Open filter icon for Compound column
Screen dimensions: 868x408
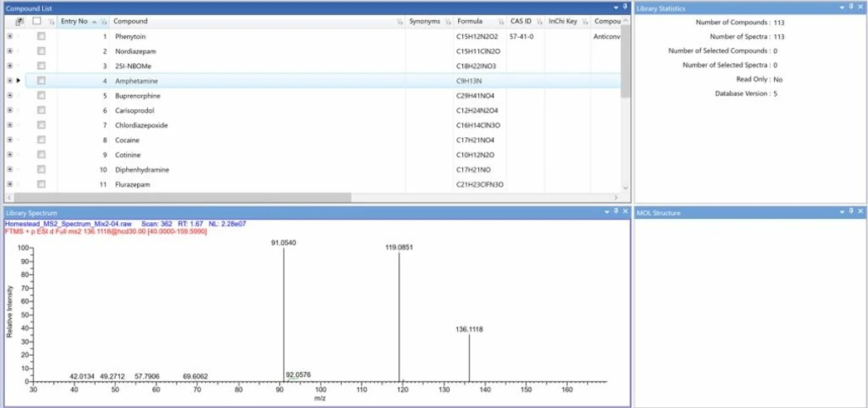(x=400, y=22)
